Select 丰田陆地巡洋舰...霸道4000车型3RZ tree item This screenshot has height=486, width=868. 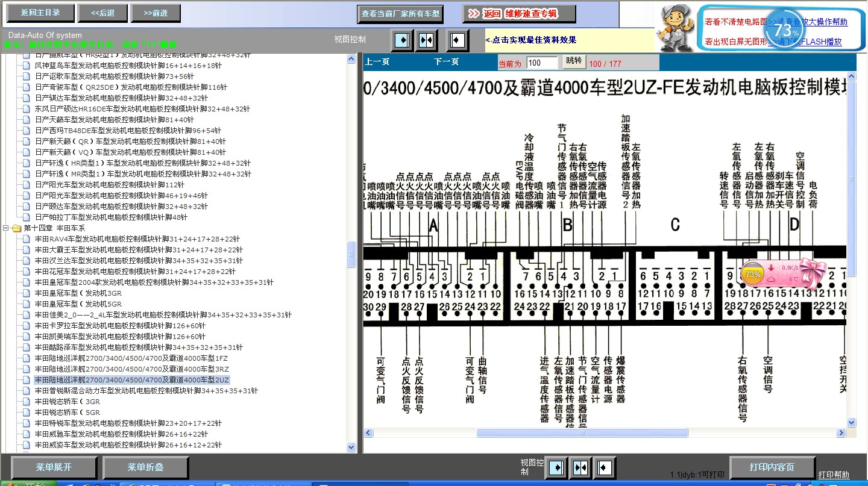[x=132, y=369]
